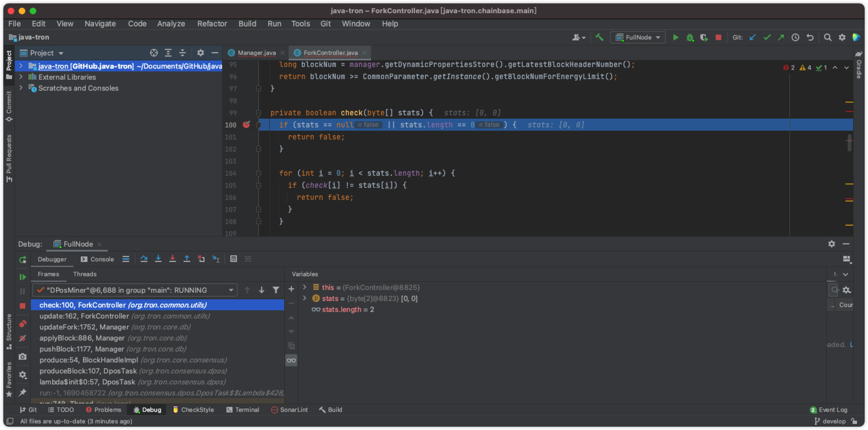This screenshot has height=430, width=868.
Task: Open the Refactor menu
Action: 212,24
